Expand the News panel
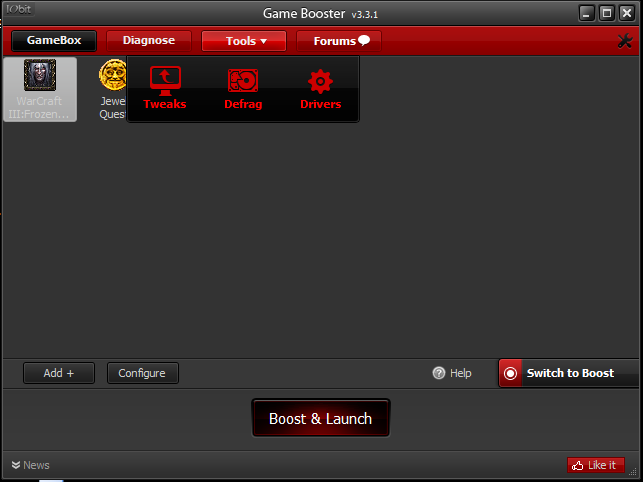The image size is (643, 482). (x=30, y=465)
